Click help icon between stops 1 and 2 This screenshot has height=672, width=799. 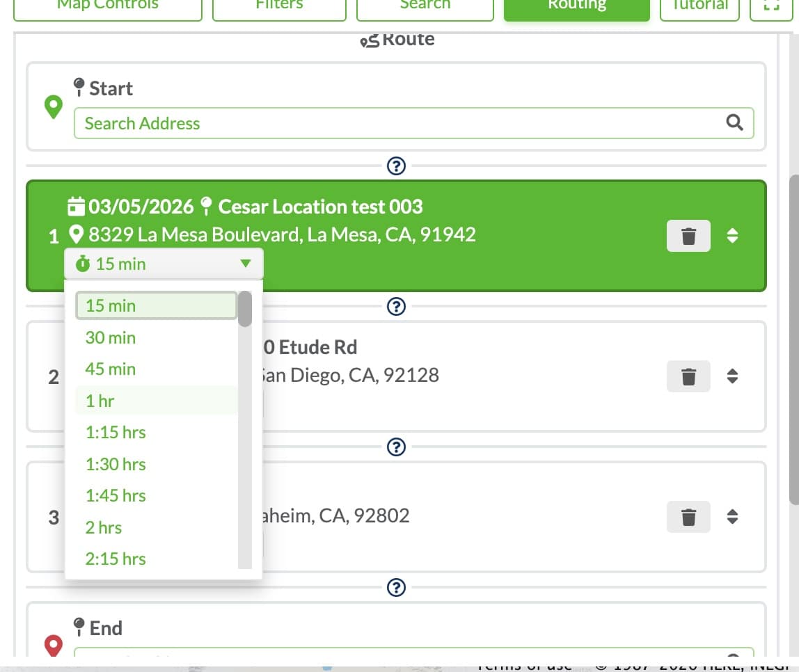(x=396, y=306)
